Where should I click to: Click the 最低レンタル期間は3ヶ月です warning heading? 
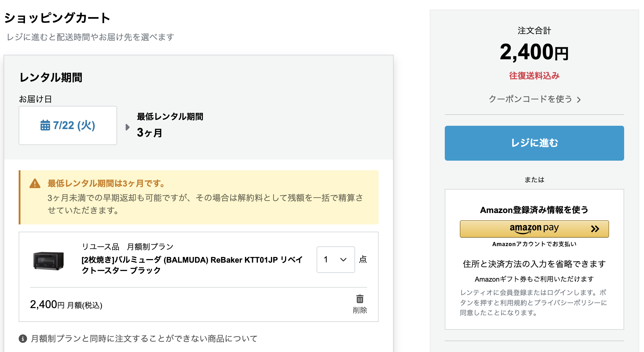106,183
